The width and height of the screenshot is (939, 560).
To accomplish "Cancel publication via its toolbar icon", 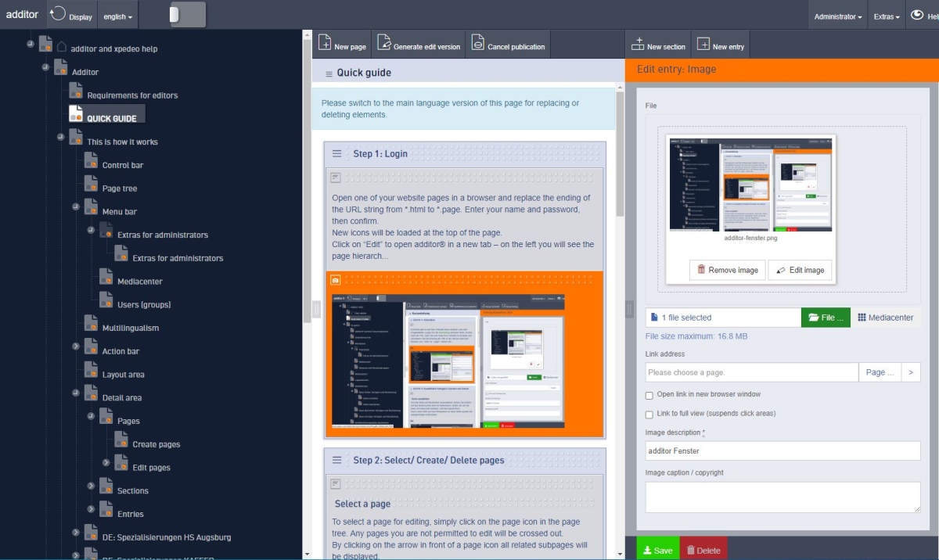I will [x=507, y=44].
